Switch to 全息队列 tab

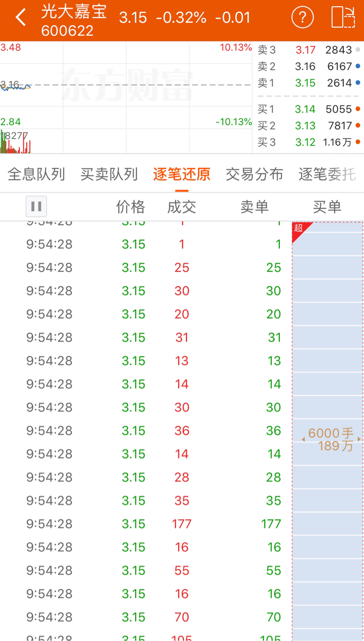pyautogui.click(x=36, y=175)
